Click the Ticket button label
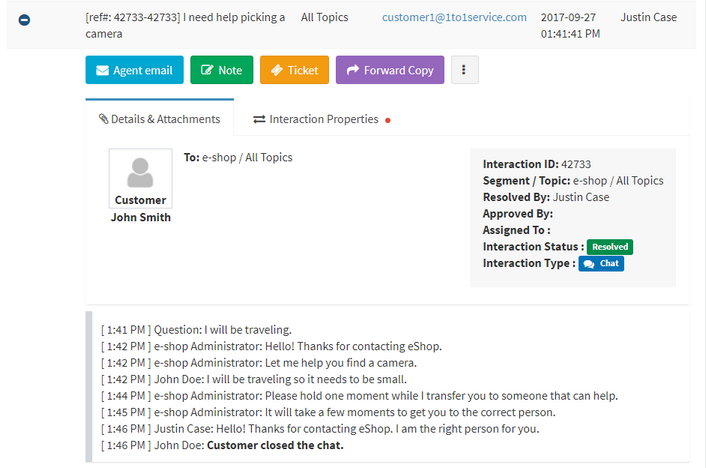The width and height of the screenshot is (706, 468). [303, 70]
